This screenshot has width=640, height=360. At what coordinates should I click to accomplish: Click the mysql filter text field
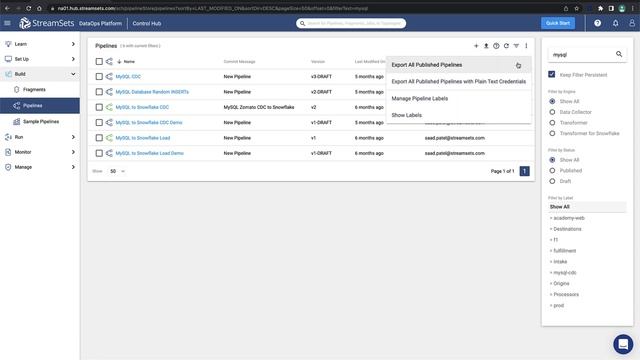tap(582, 54)
